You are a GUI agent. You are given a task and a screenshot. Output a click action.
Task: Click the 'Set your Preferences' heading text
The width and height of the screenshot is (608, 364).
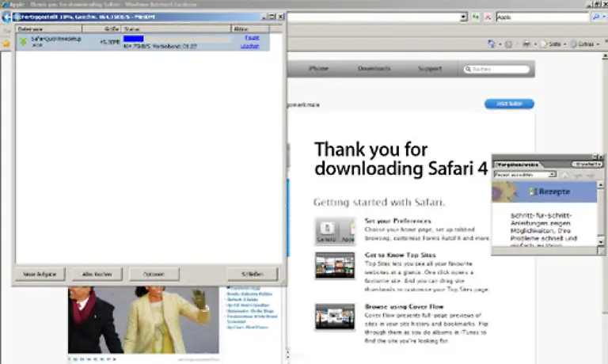click(x=397, y=221)
